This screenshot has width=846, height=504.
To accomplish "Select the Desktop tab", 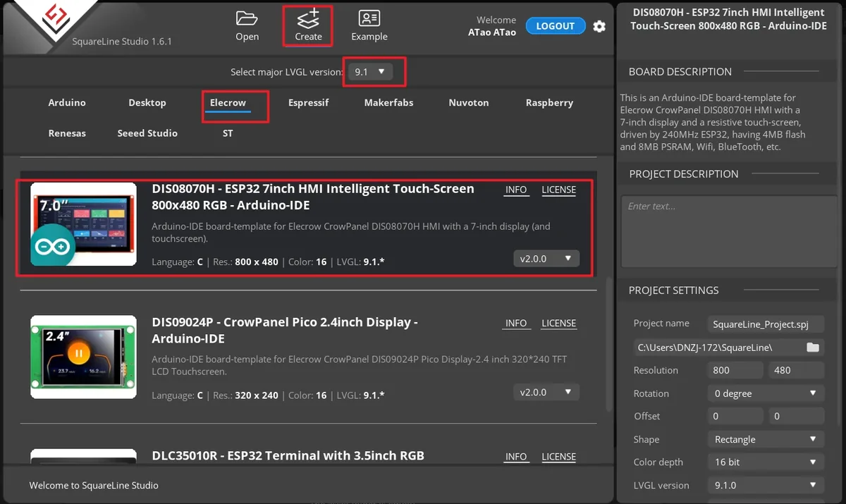I will [x=147, y=103].
